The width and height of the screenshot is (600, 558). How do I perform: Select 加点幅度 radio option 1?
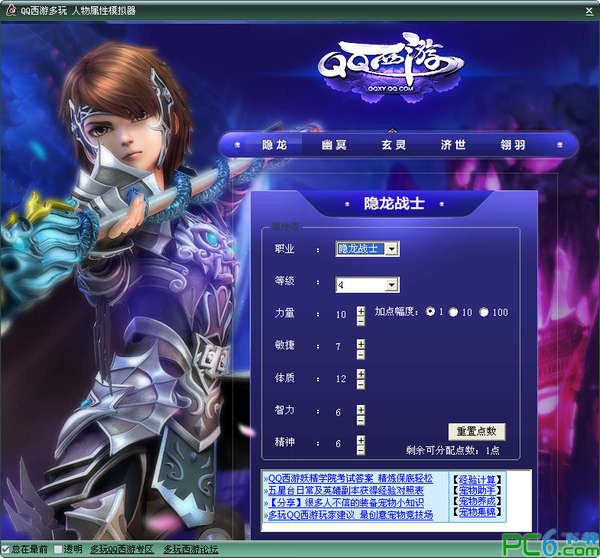click(430, 312)
